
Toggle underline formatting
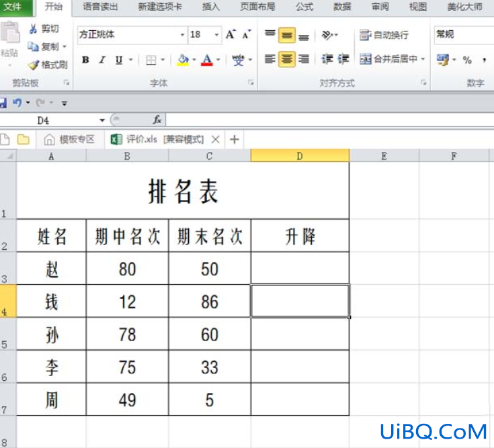[119, 60]
